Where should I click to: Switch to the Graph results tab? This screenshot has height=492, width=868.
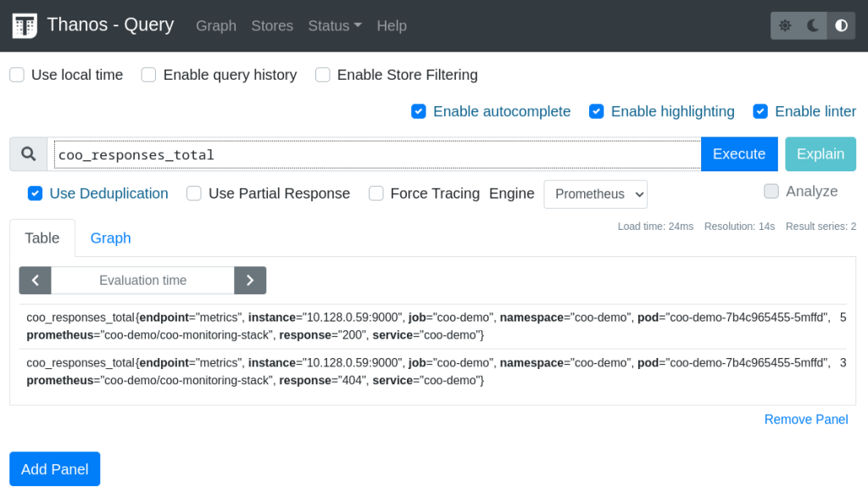click(111, 238)
